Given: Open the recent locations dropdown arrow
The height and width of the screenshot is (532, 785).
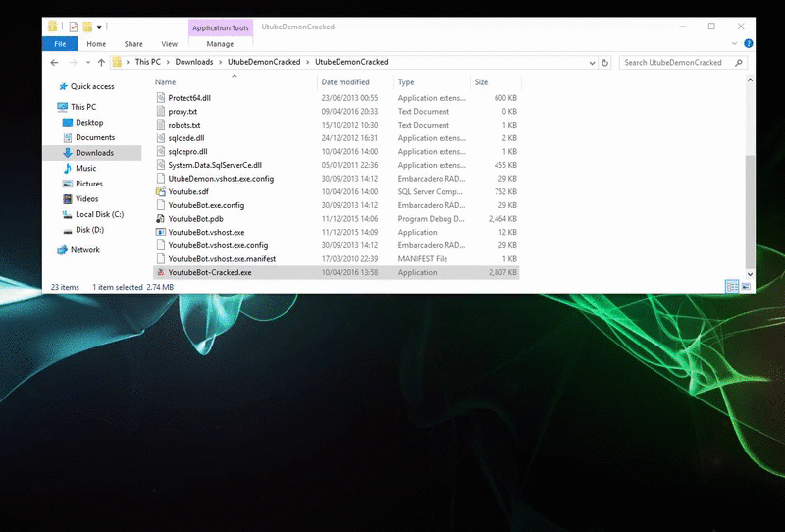Looking at the screenshot, I should [x=88, y=63].
